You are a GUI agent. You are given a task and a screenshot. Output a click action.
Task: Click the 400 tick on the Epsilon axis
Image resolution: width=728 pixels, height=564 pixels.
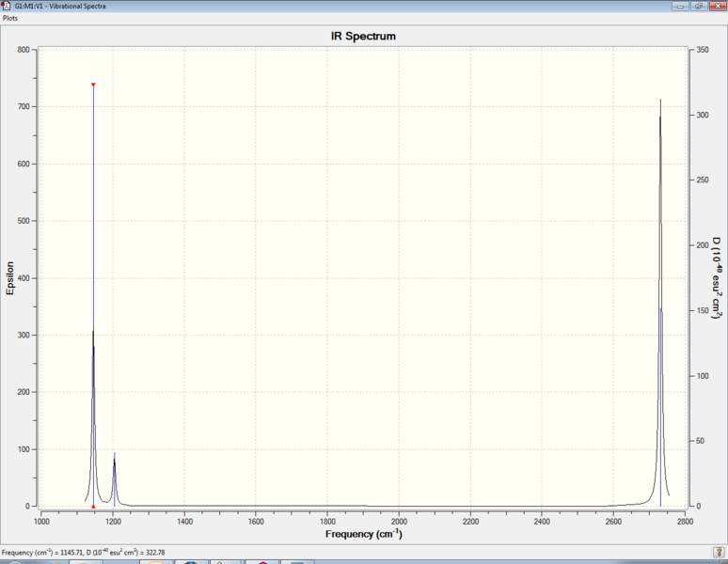click(24, 278)
